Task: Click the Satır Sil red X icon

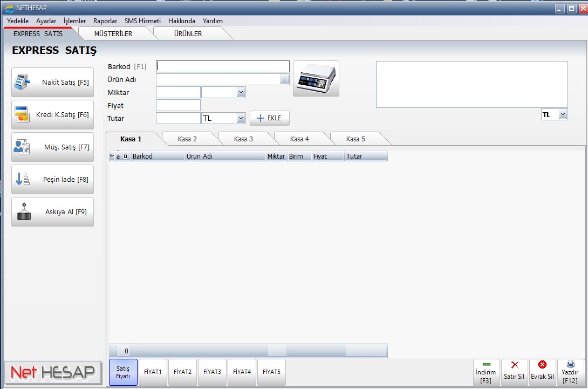Action: tap(514, 365)
